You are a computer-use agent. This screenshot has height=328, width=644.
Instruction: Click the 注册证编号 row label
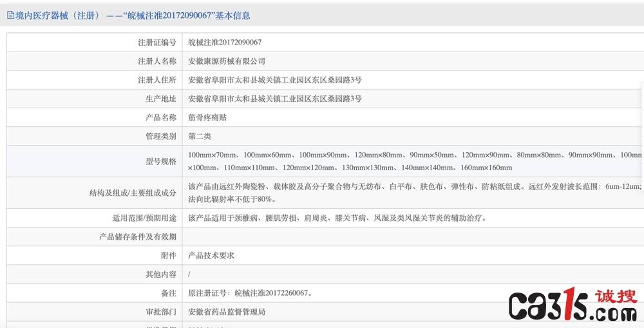click(156, 43)
